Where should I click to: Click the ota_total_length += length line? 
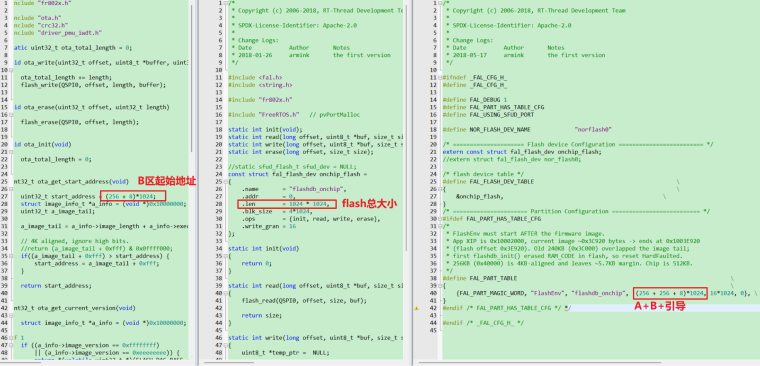coord(66,78)
